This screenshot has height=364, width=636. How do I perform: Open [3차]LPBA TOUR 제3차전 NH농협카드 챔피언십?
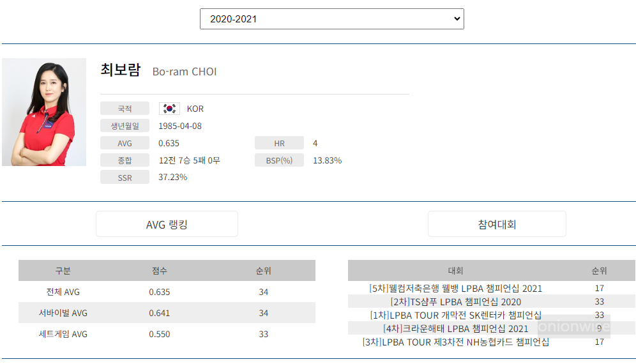(455, 342)
